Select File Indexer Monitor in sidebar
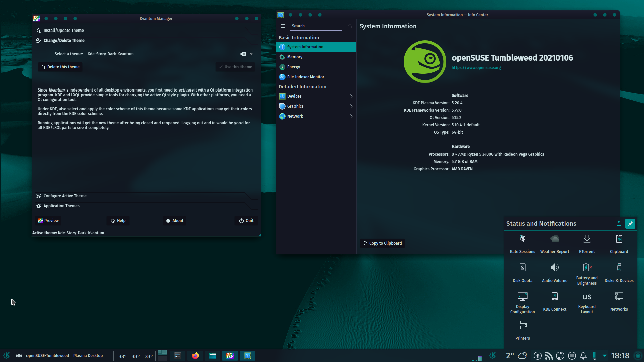This screenshot has height=362, width=644. tap(316, 77)
